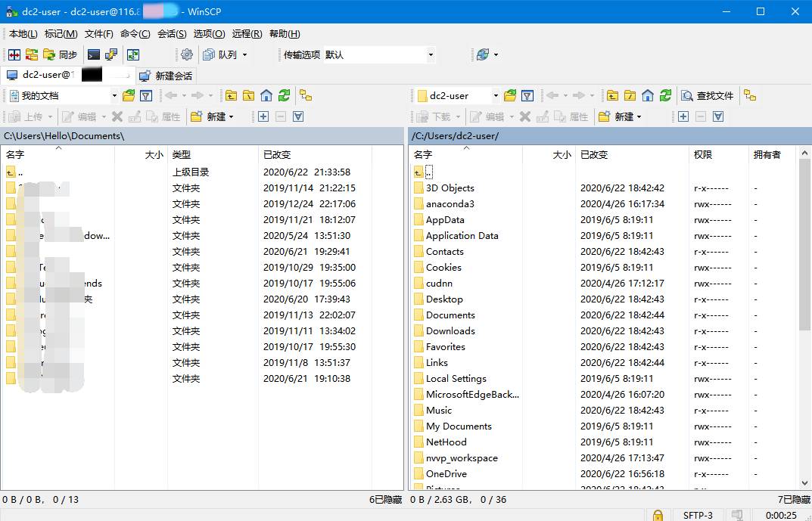Open the 标记(M) menu
This screenshot has width=812, height=521.
pos(61,34)
